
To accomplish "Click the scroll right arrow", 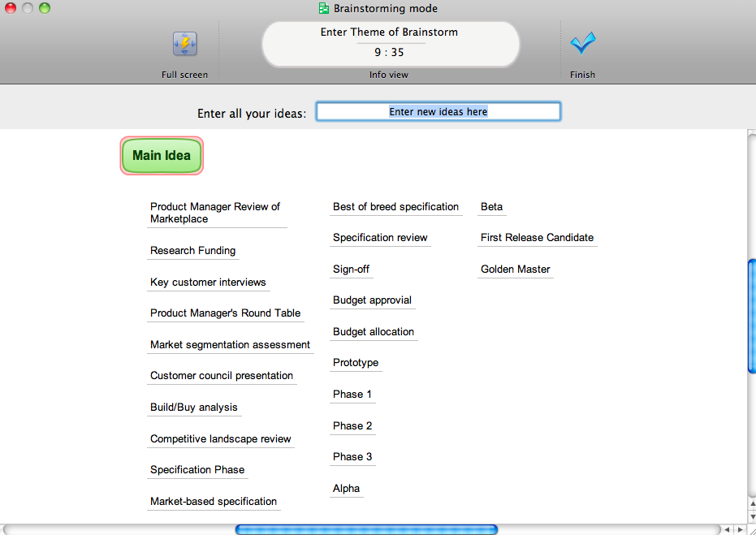I will (x=740, y=529).
